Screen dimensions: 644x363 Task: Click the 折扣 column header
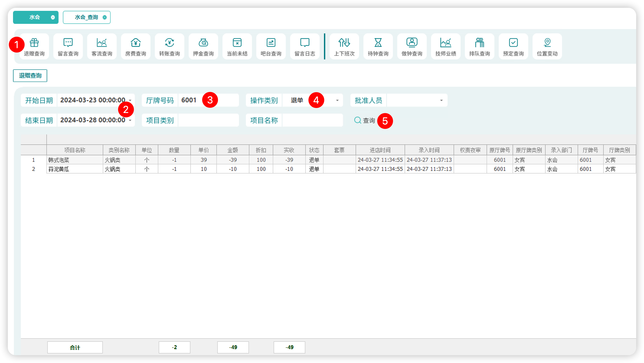coord(261,150)
